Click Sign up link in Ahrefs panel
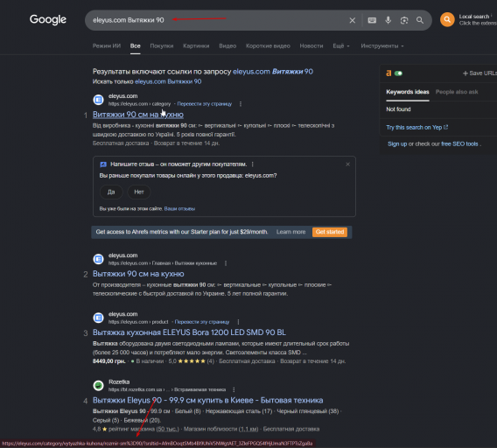The width and height of the screenshot is (497, 448). 397,144
